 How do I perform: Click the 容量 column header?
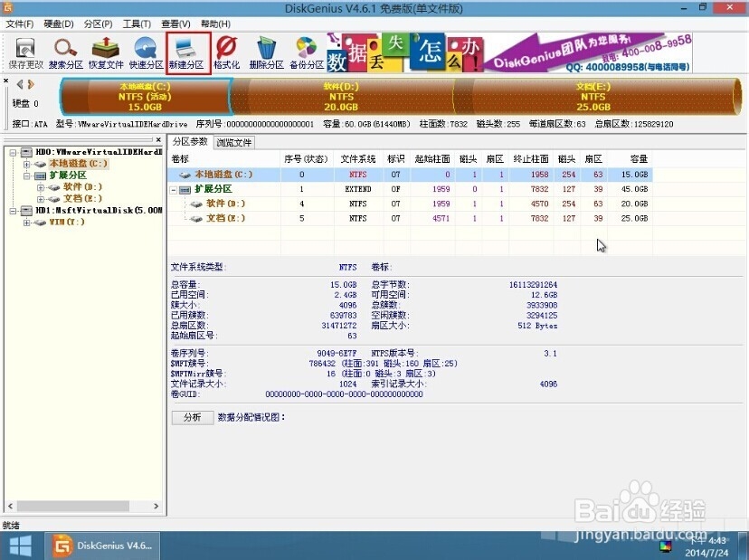pyautogui.click(x=630, y=159)
